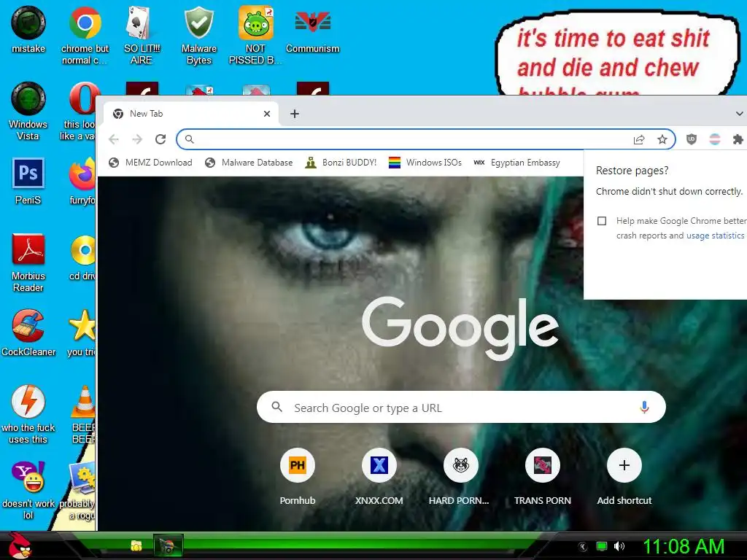Open the Windows ISOs bookmark
Viewport: 747px width, 560px height.
(x=425, y=163)
